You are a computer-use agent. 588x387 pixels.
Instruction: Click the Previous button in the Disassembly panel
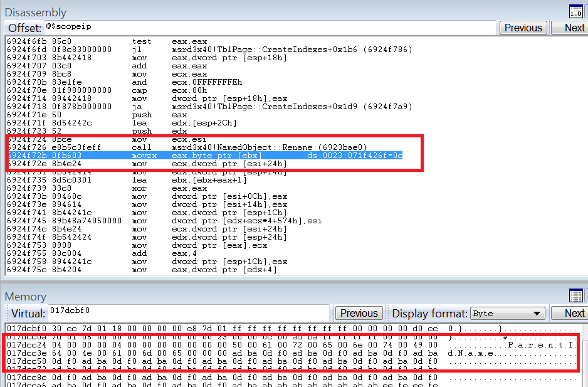coord(524,28)
